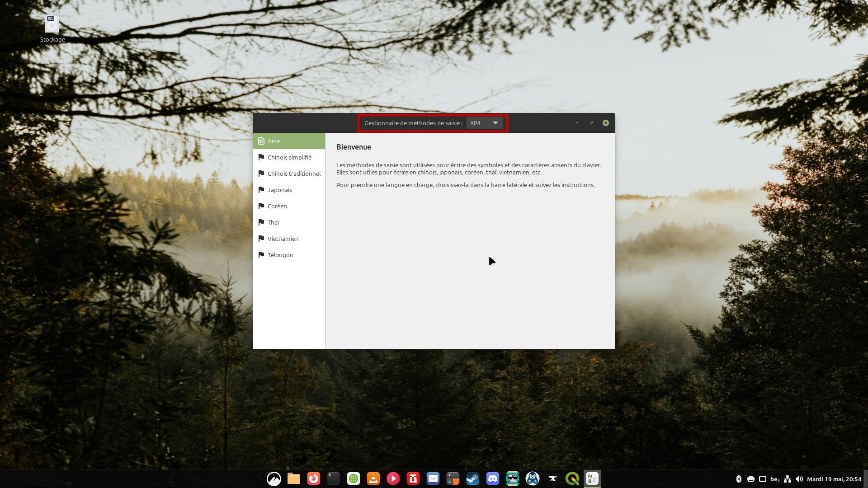This screenshot has height=488, width=868.
Task: Open the mail envelope app
Action: 433,479
